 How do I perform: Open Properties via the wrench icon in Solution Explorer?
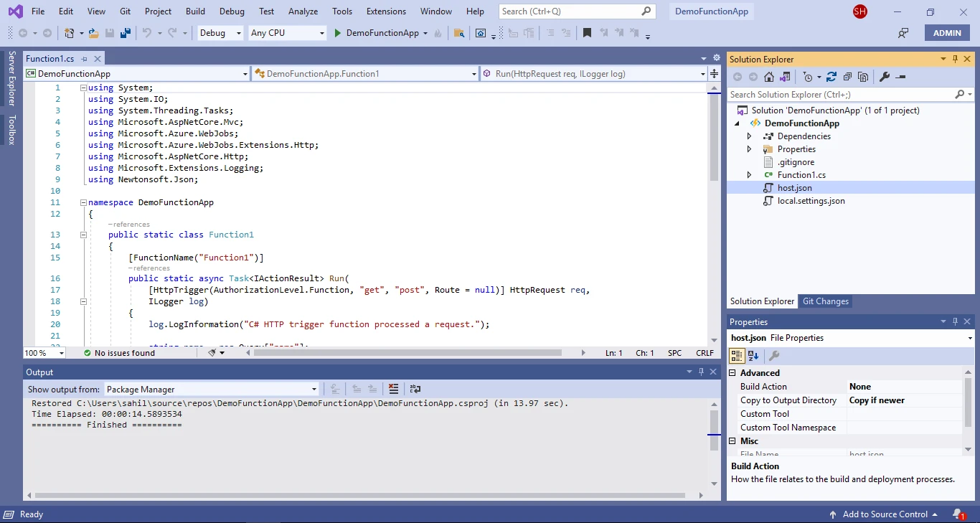pyautogui.click(x=884, y=76)
